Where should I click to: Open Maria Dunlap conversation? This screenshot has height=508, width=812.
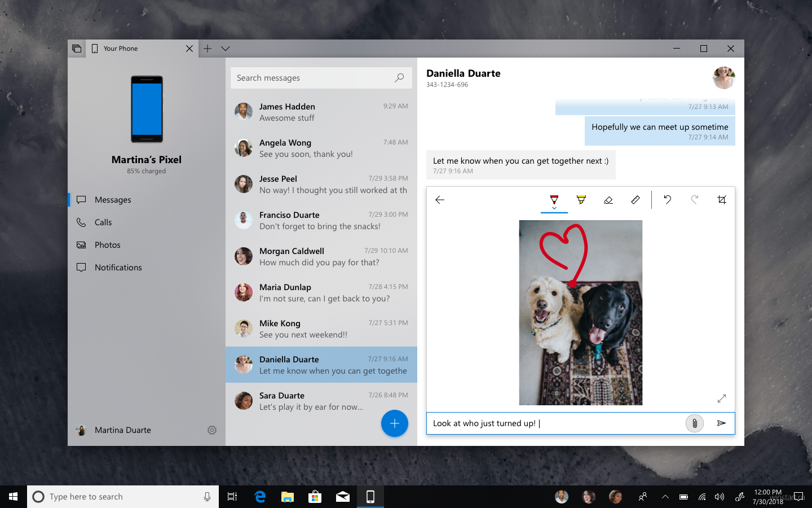321,292
